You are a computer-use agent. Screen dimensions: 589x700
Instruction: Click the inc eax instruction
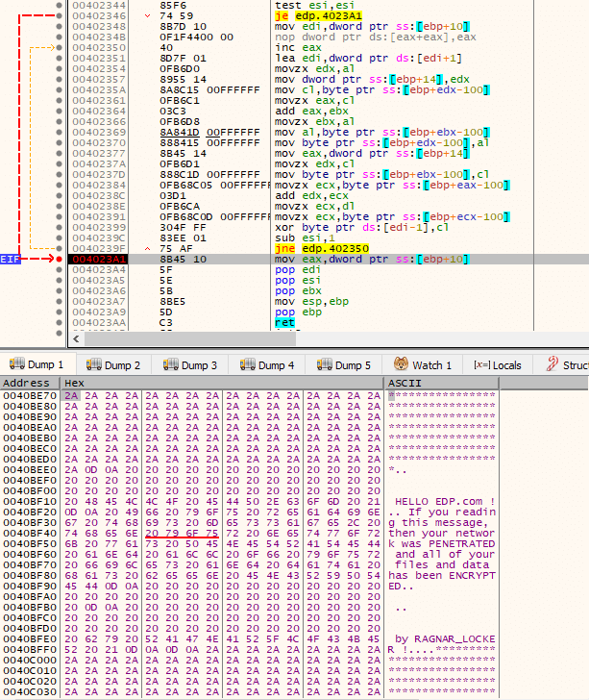[298, 47]
